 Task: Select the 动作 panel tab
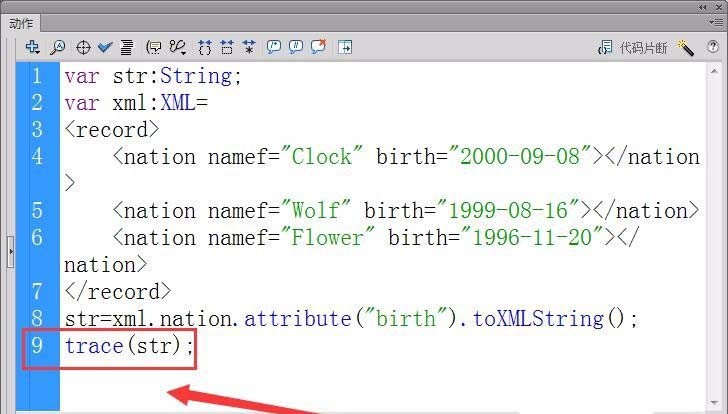(21, 23)
